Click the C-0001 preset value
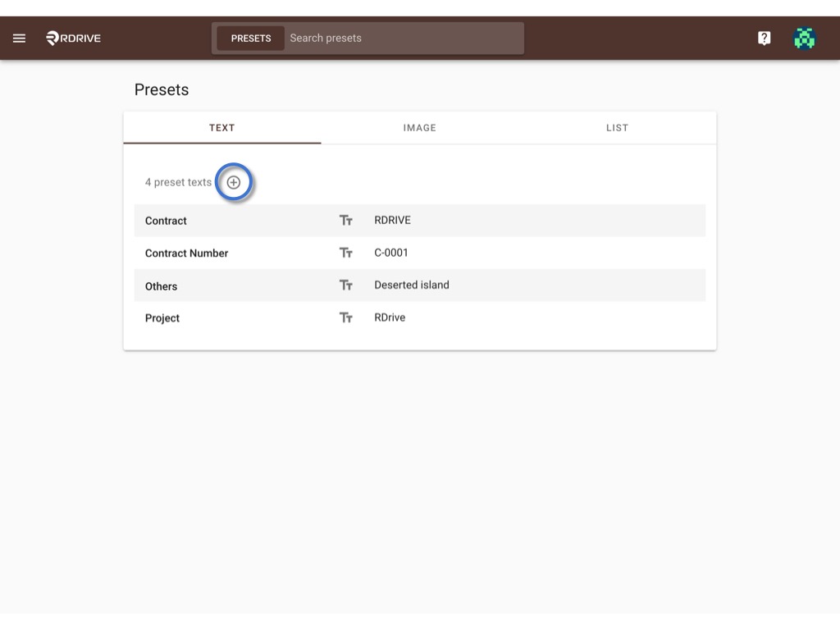 pyautogui.click(x=391, y=253)
